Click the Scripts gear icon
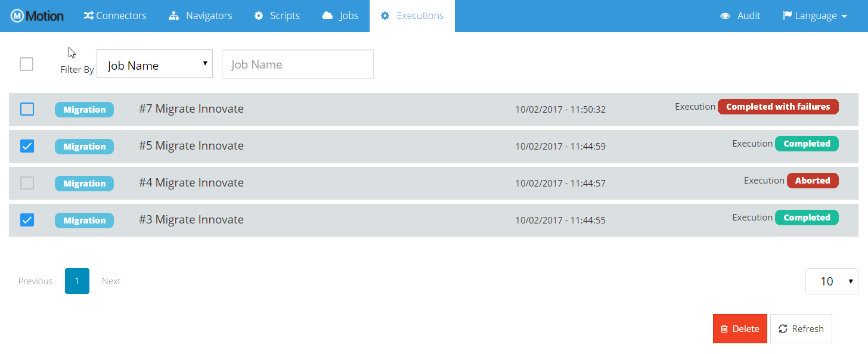This screenshot has height=354, width=868. 259,16
